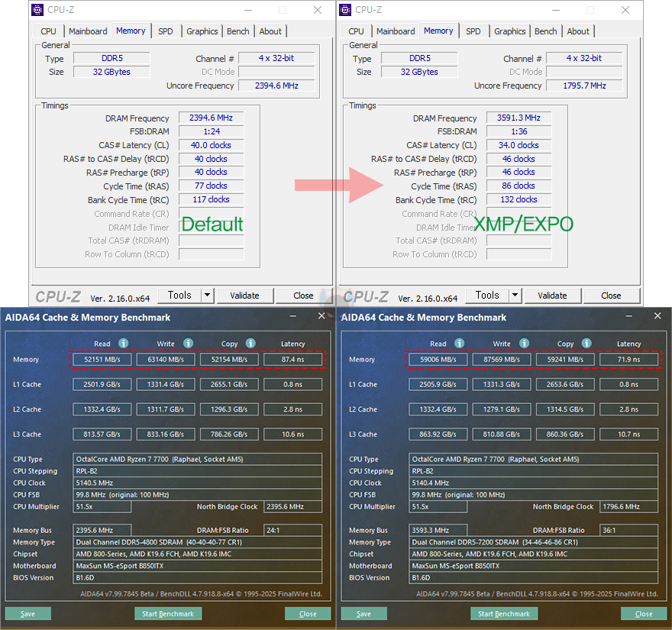The height and width of the screenshot is (630, 672).
Task: Click the DDR5-7200 SDRAM Memory Type field
Action: tap(534, 542)
